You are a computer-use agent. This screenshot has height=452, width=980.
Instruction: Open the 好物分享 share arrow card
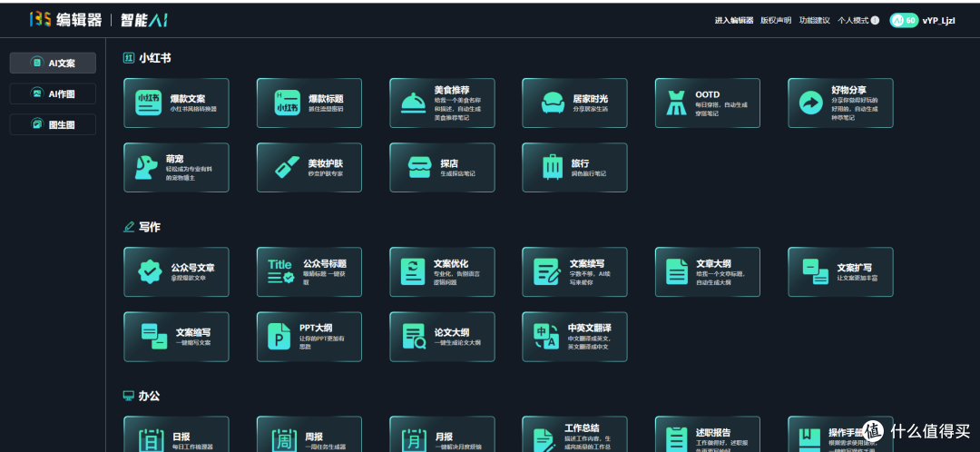coord(840,103)
